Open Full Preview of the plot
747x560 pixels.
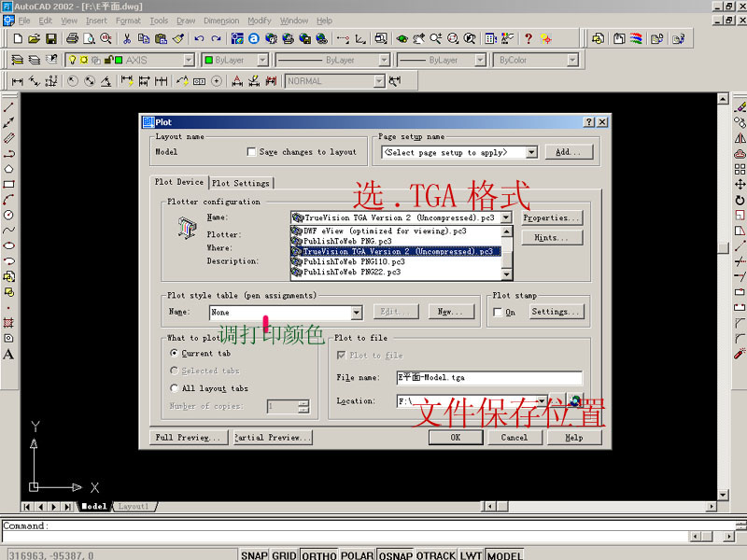point(189,437)
